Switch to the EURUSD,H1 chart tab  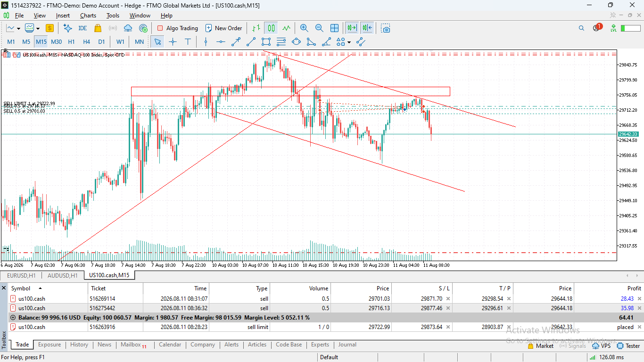tap(21, 275)
